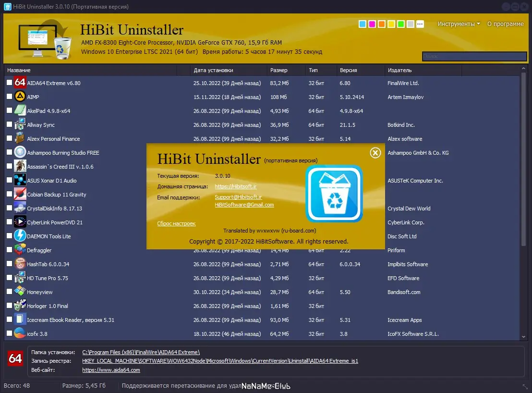
Task: Select the Ashampoo Burning Studio FREE checkbox
Action: click(x=9, y=152)
